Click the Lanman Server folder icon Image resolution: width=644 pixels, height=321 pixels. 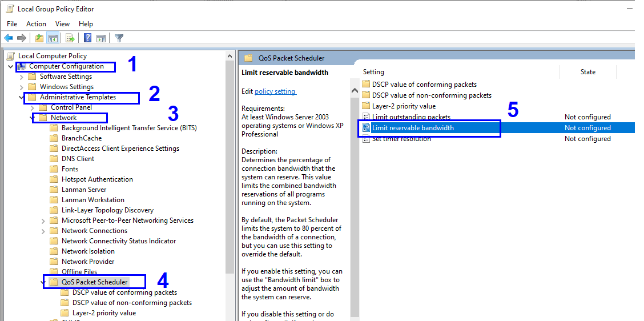pos(54,190)
